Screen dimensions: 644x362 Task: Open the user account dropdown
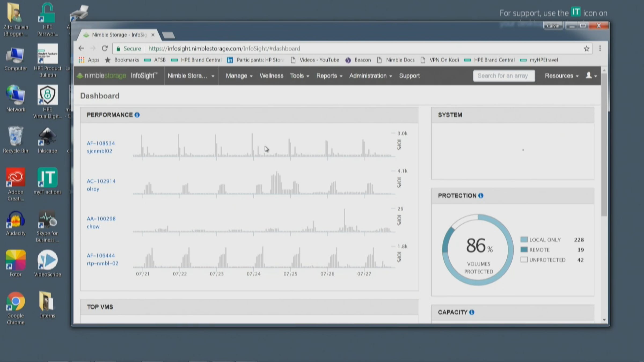click(x=591, y=76)
